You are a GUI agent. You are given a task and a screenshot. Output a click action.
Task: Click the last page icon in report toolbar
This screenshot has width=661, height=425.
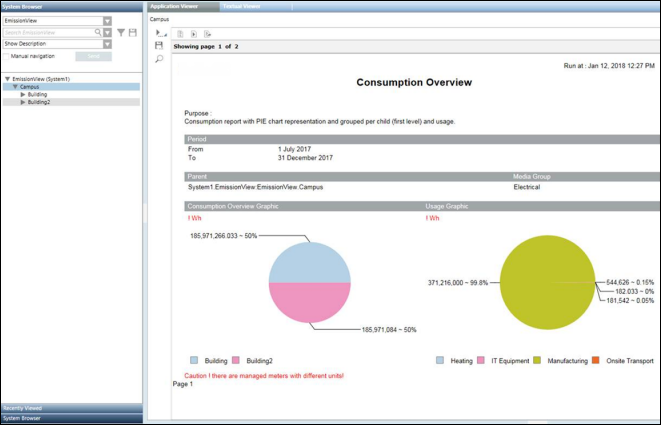pos(207,33)
